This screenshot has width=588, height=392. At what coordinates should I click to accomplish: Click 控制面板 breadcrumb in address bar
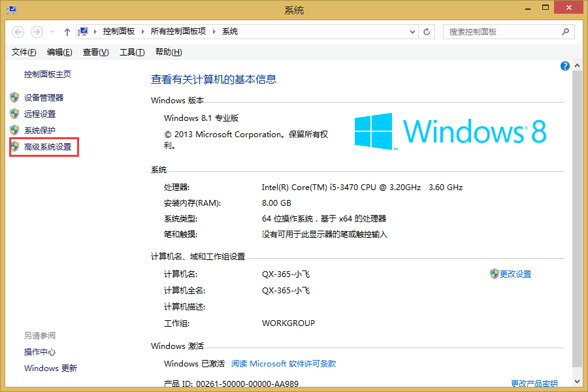tap(119, 31)
